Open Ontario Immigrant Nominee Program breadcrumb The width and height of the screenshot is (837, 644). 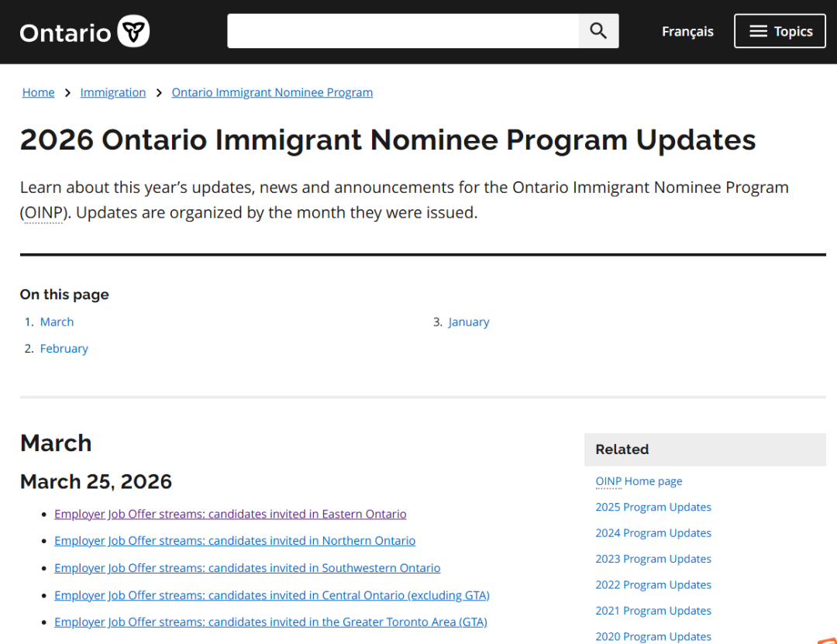(x=272, y=92)
